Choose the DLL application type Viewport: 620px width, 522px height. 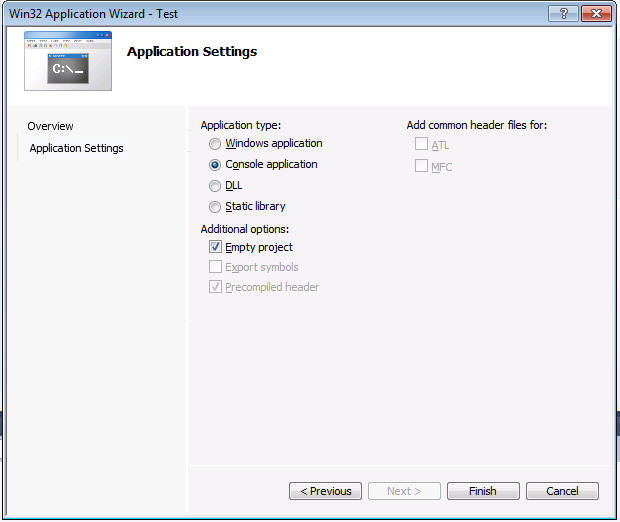(x=215, y=186)
